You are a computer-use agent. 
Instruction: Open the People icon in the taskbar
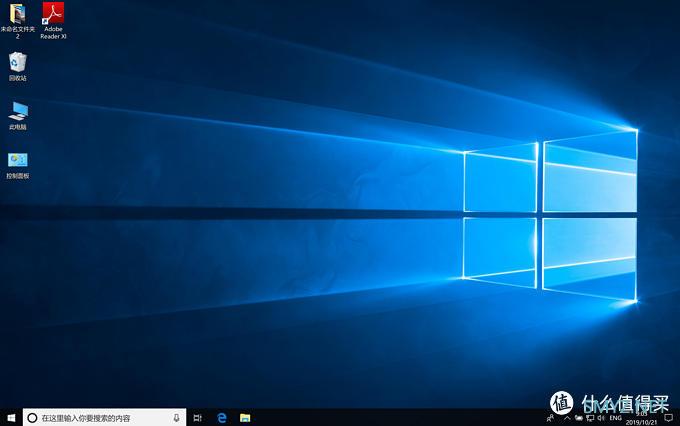(550, 418)
